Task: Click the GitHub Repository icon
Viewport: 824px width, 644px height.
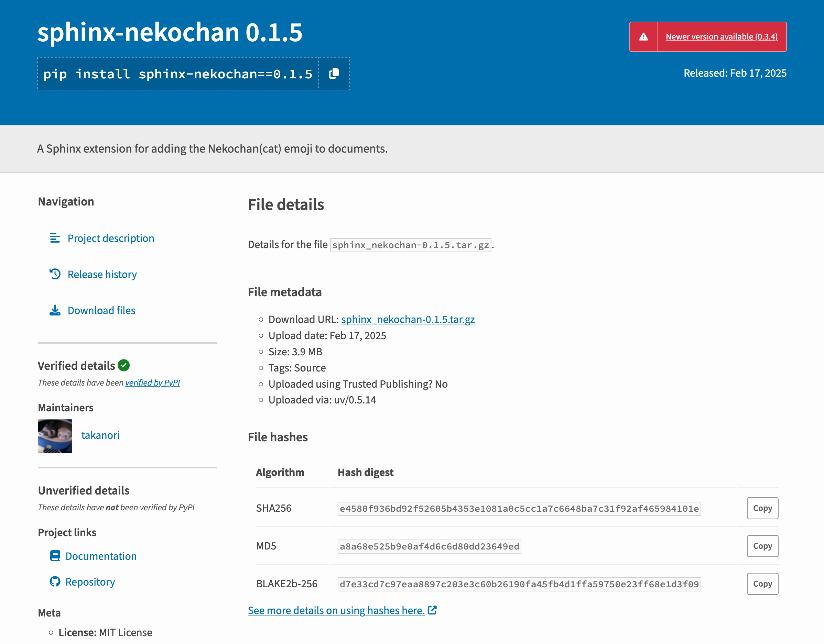Action: pos(55,582)
